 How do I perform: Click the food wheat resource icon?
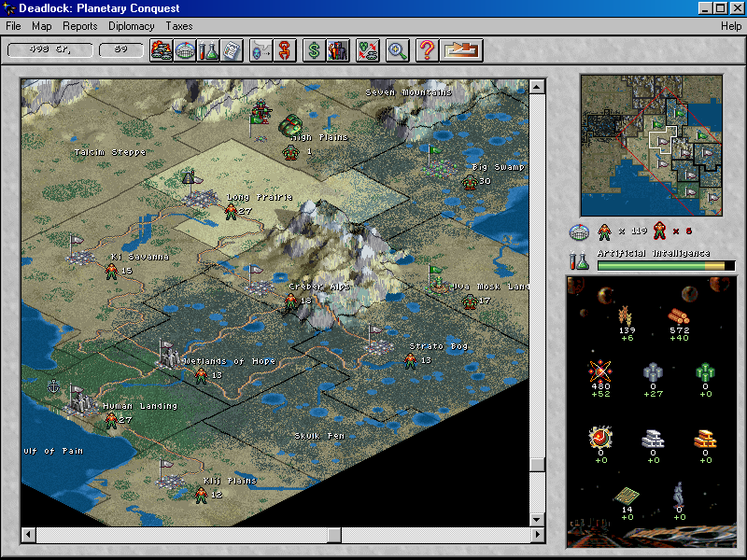(x=626, y=315)
